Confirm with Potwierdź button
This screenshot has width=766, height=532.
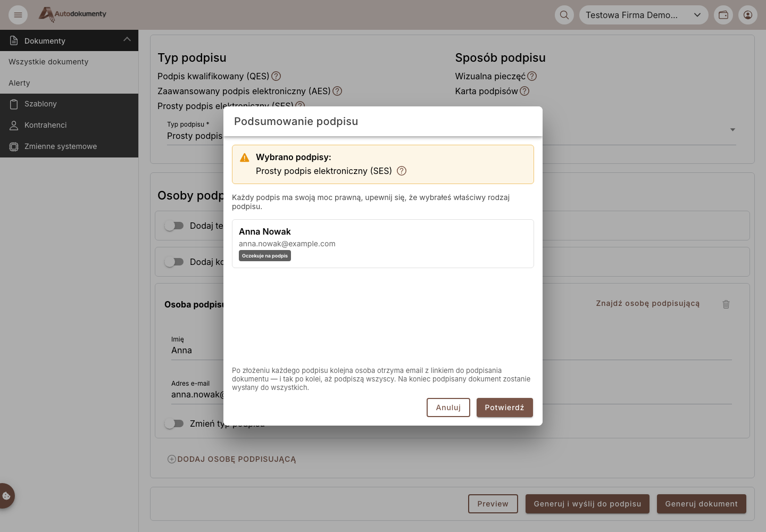504,408
